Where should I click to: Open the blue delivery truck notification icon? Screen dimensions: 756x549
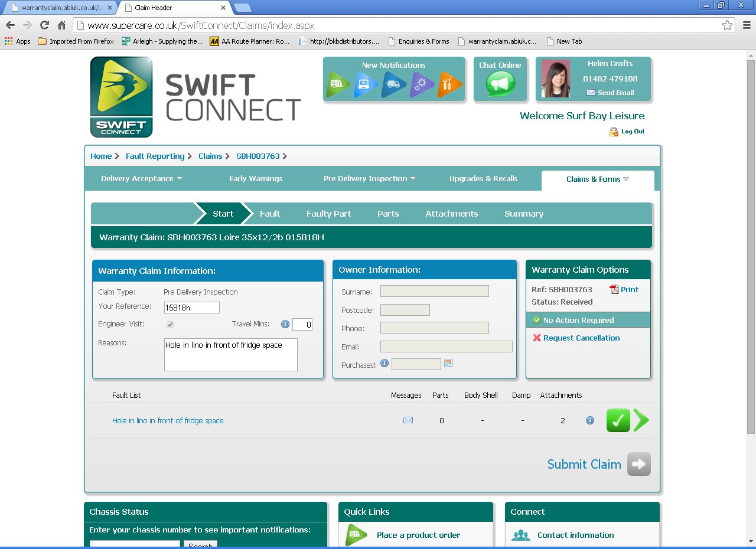393,85
